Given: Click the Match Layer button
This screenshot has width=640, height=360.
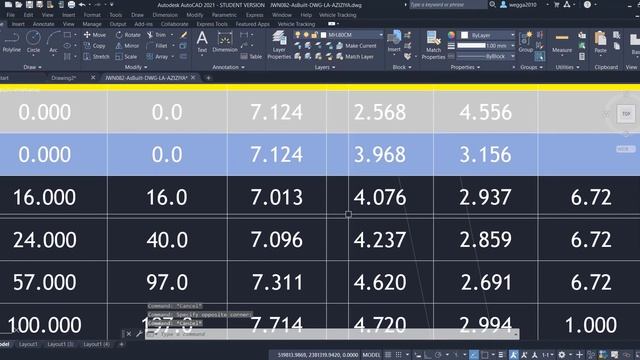Looking at the screenshot, I should (355, 57).
